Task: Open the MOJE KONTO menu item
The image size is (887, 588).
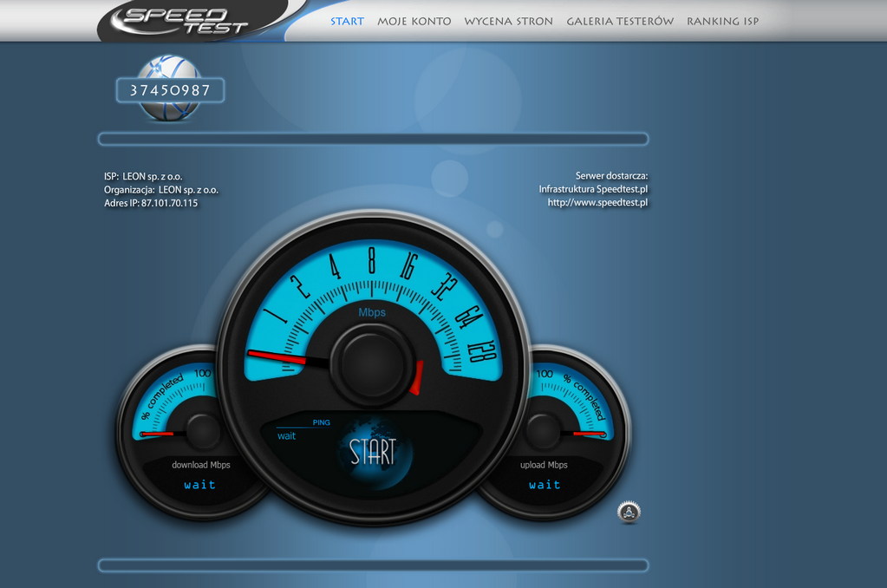Action: [414, 21]
